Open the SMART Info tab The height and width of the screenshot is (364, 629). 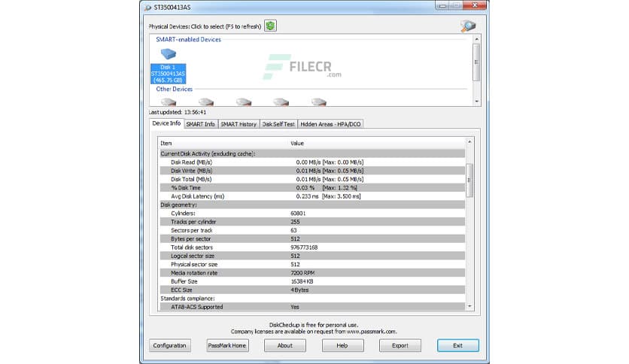pyautogui.click(x=201, y=124)
